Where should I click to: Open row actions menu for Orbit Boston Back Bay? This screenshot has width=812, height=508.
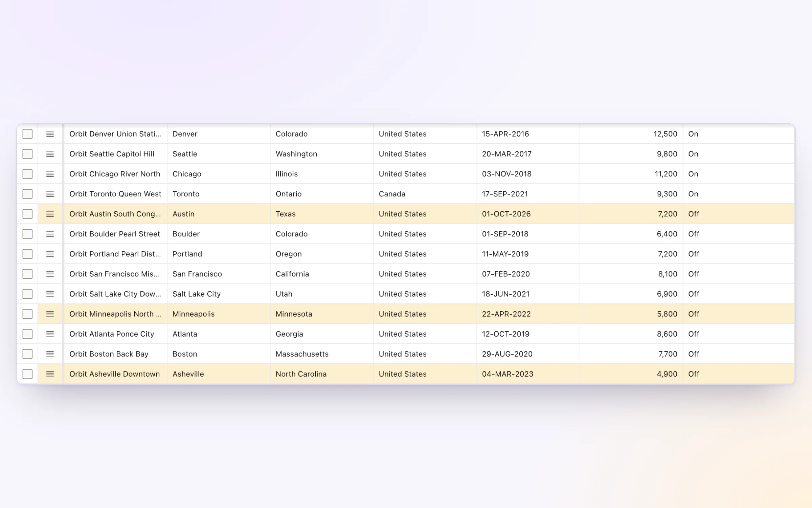click(x=50, y=354)
